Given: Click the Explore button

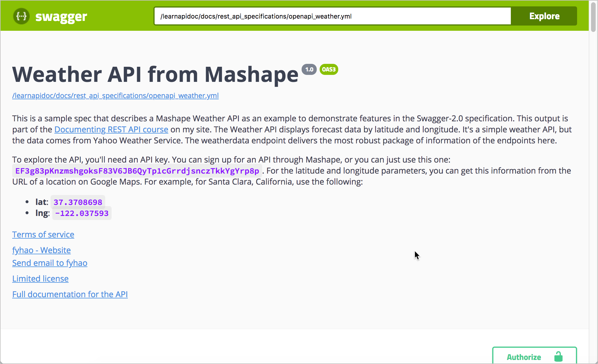Looking at the screenshot, I should click(544, 16).
